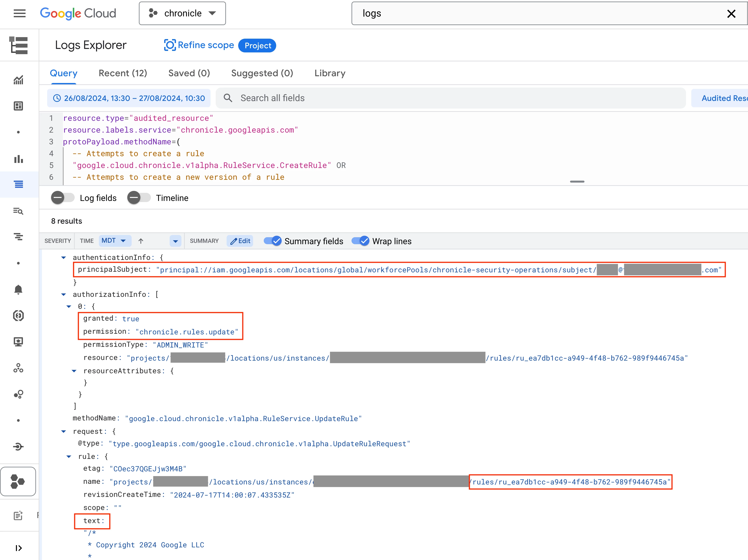Toggle the Wrap lines switch
Image resolution: width=748 pixels, height=560 pixels.
360,241
